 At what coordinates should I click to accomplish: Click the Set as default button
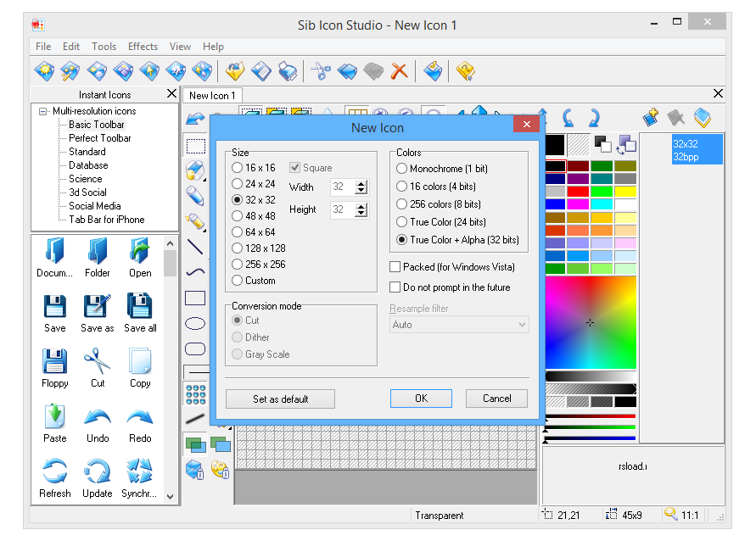(x=280, y=399)
